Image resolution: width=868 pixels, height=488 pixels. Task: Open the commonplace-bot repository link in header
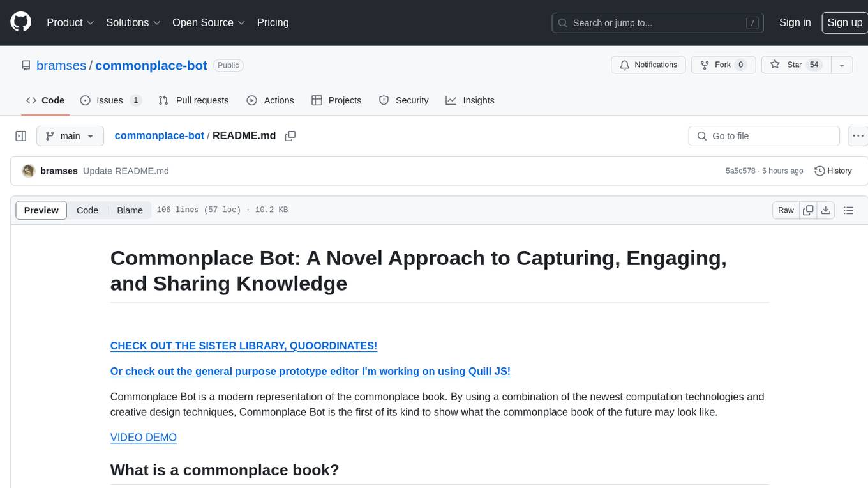point(151,65)
